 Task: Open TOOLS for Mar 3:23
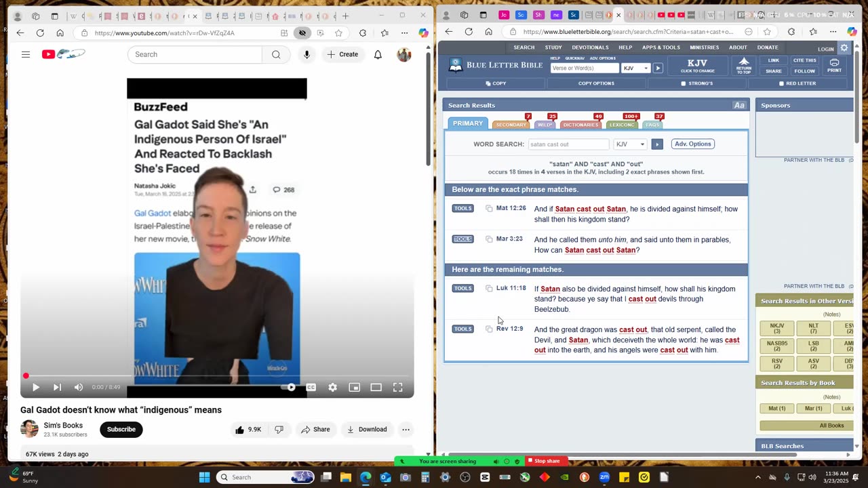point(462,239)
